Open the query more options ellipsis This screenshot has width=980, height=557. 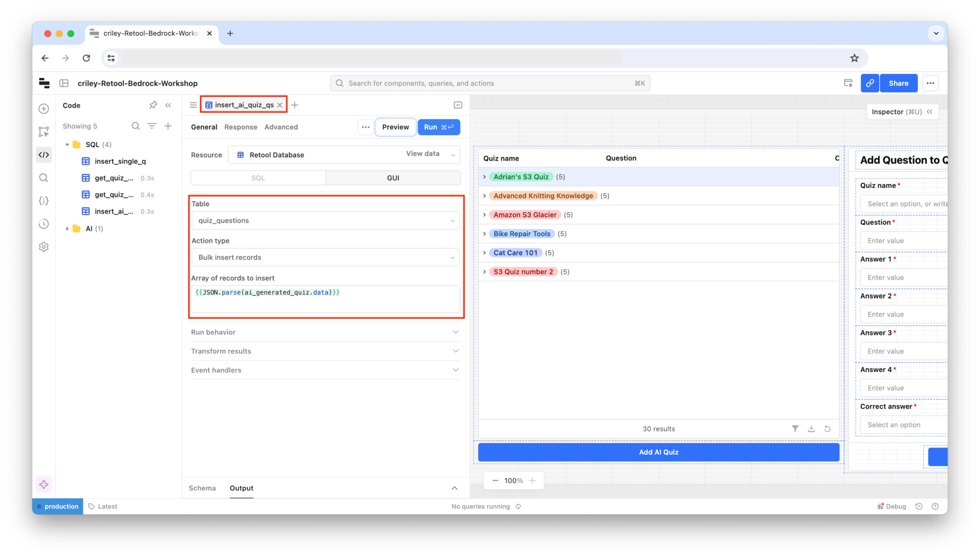pyautogui.click(x=366, y=127)
